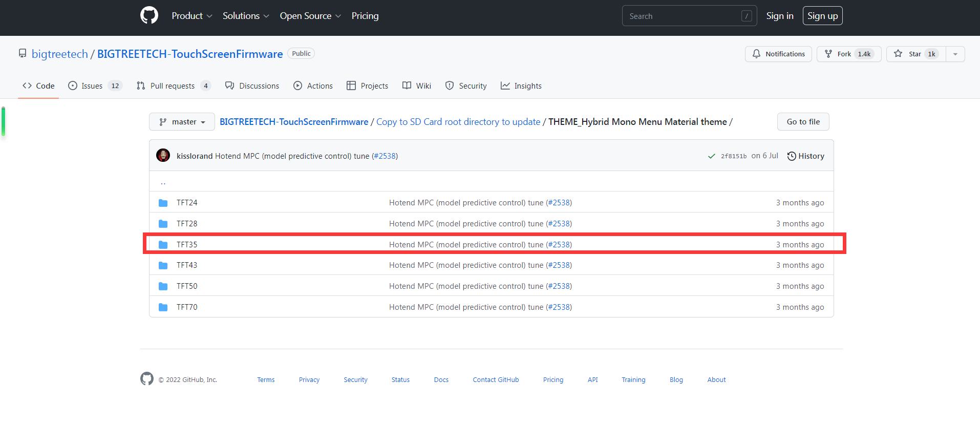Click the GitHub logo in header

(x=149, y=15)
